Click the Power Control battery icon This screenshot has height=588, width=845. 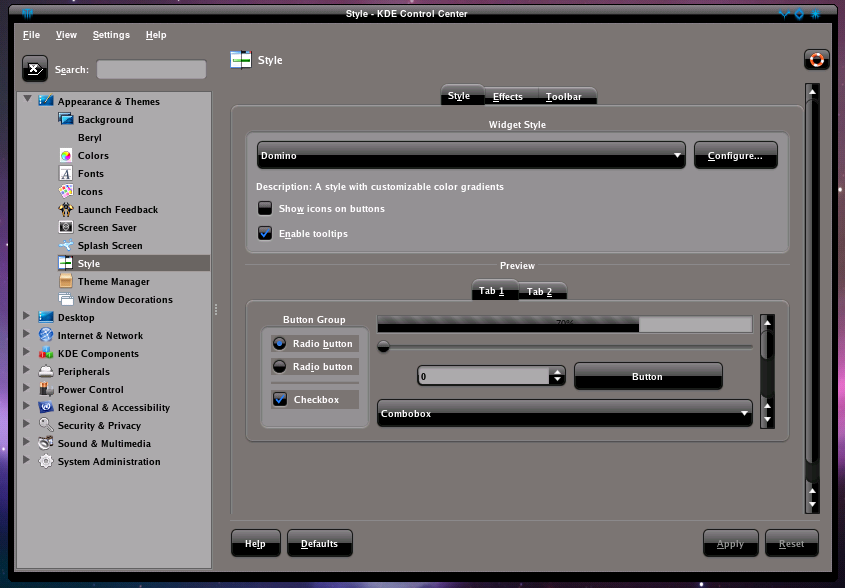46,389
